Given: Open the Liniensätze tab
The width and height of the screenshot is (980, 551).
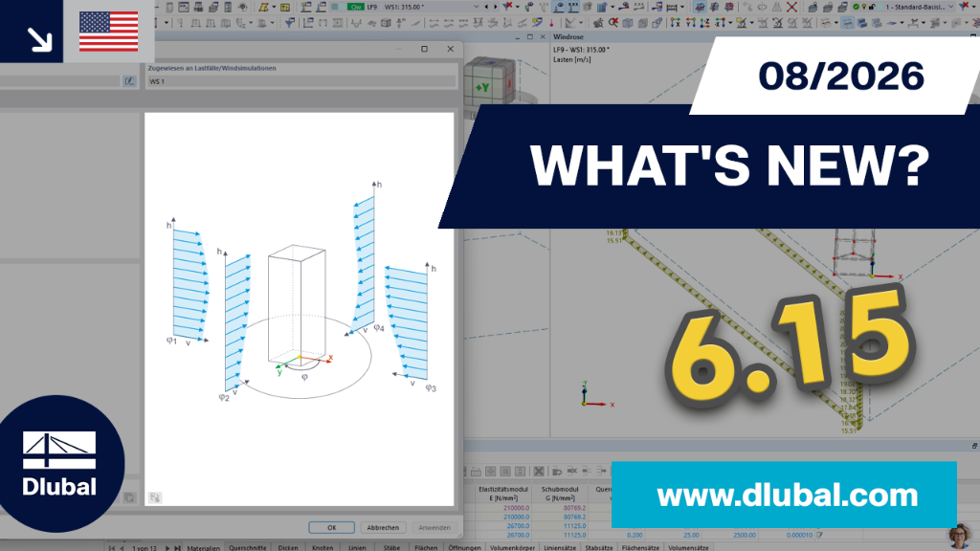Looking at the screenshot, I should coord(560,548).
